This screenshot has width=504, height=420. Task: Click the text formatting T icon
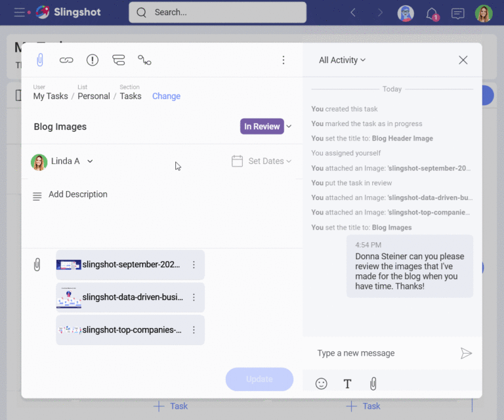347,384
